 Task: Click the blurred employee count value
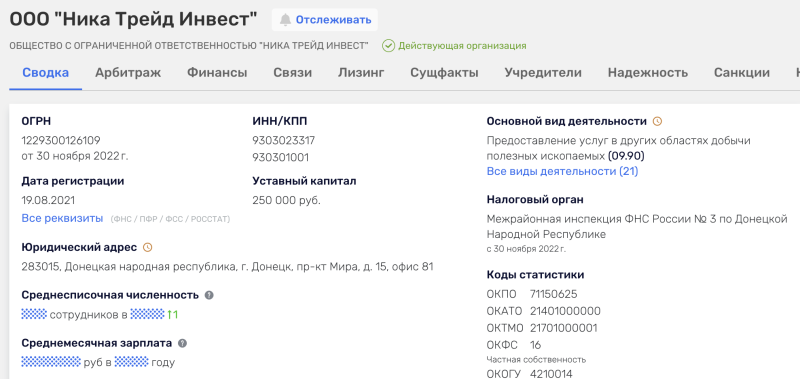[34, 314]
